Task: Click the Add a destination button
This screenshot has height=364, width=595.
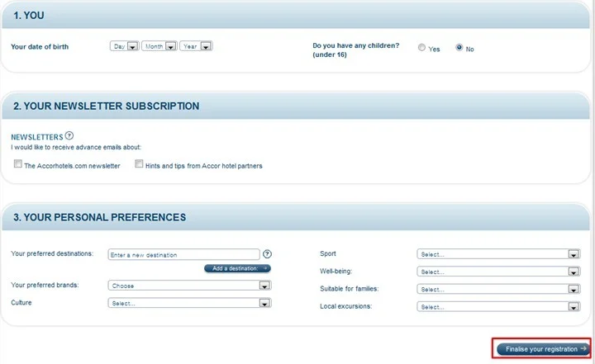Action: point(237,268)
